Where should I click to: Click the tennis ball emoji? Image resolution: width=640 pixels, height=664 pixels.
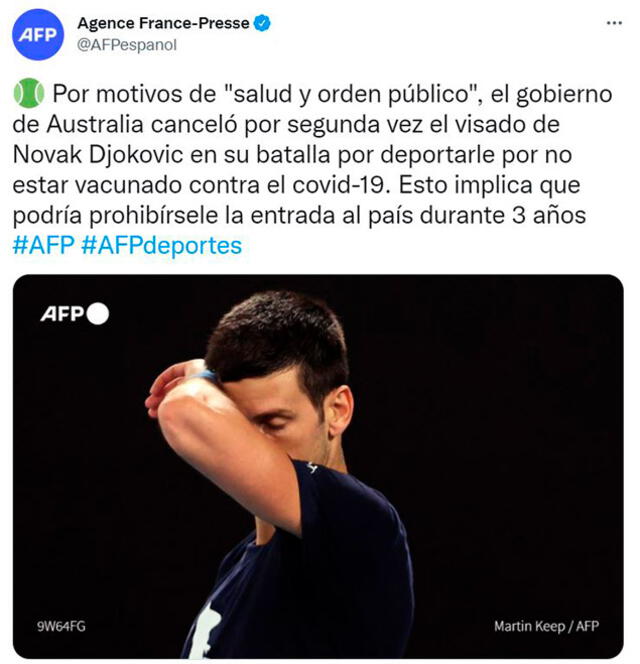point(29,93)
